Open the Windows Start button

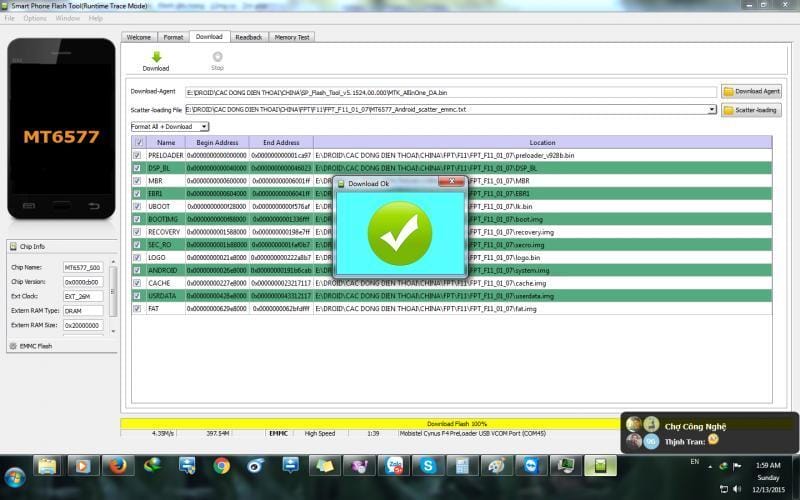point(14,478)
